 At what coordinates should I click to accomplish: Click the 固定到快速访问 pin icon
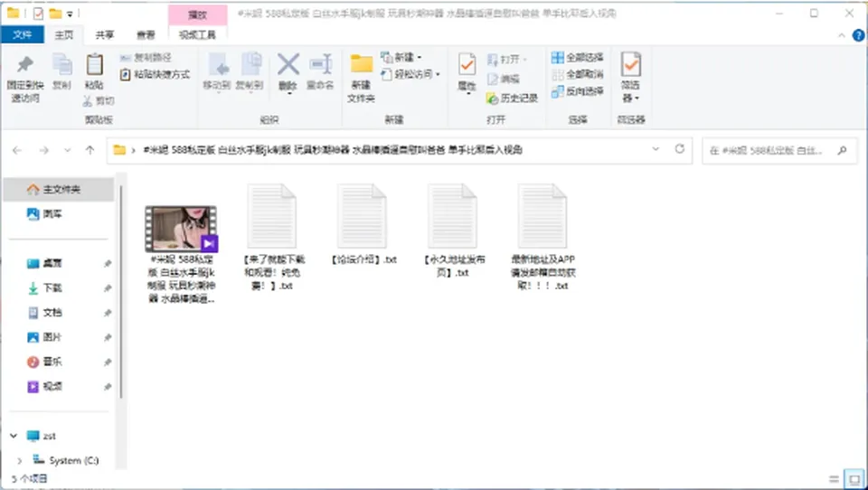[x=25, y=65]
